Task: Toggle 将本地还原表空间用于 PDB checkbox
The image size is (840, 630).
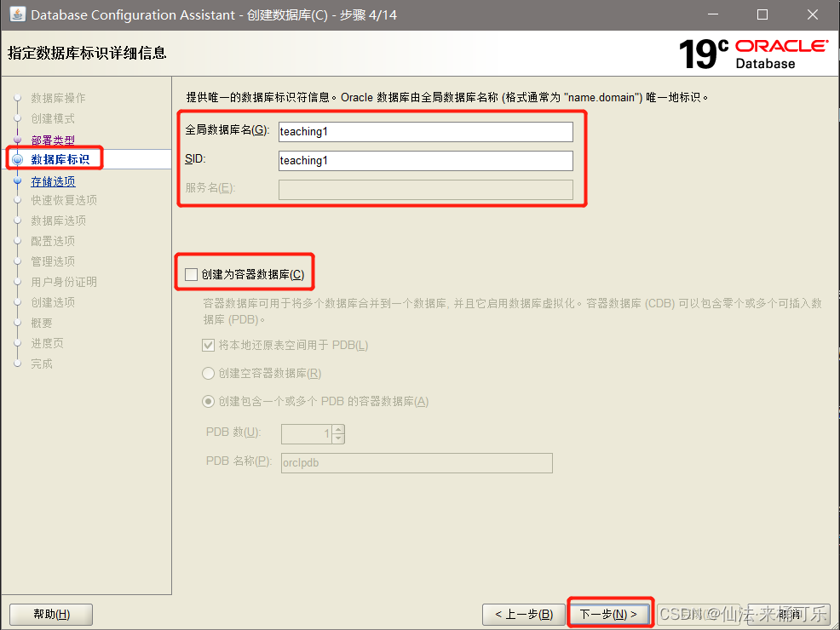Action: [209, 346]
